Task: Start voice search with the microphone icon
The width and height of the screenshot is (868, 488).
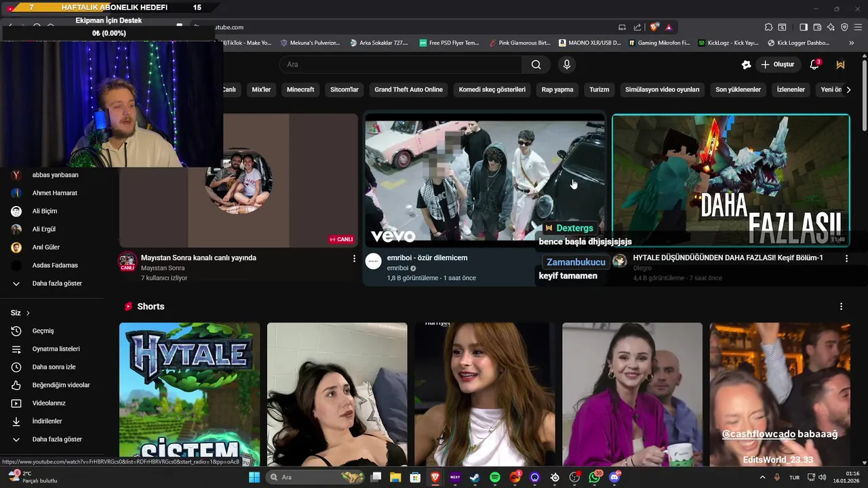Action: click(x=567, y=64)
